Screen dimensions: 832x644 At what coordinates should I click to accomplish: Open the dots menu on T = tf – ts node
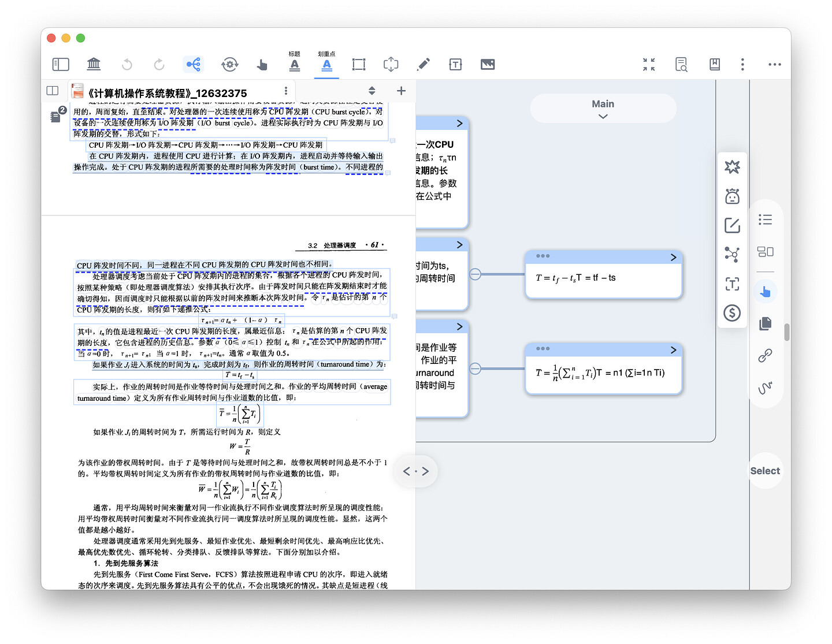(x=543, y=256)
